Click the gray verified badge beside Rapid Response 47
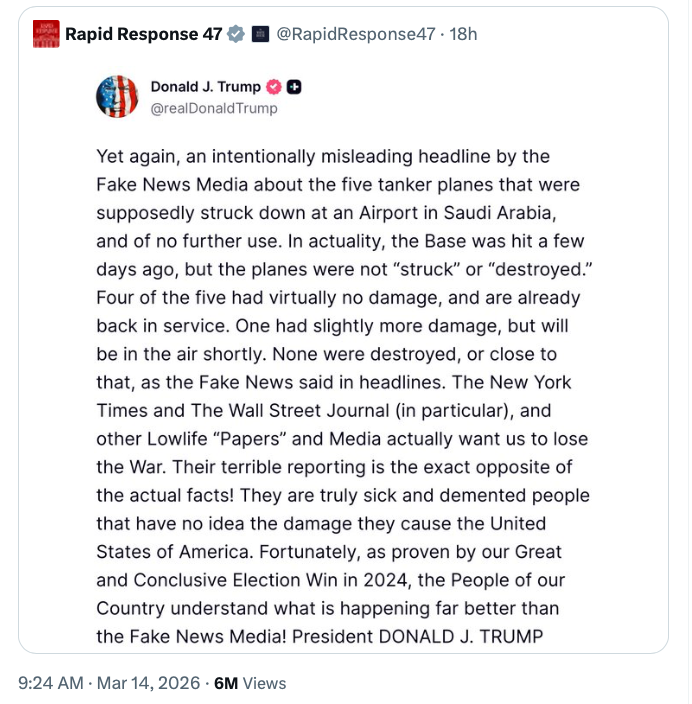692x704 pixels. 236,34
